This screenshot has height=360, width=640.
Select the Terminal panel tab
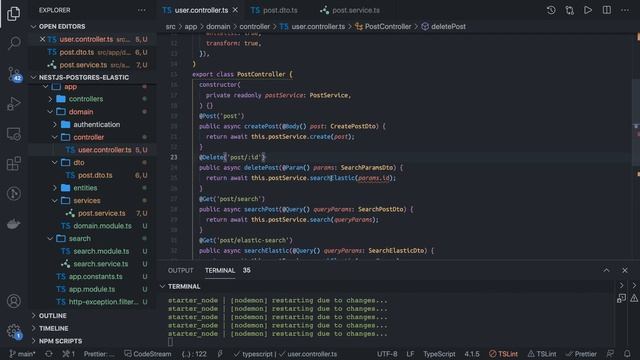pos(220,270)
